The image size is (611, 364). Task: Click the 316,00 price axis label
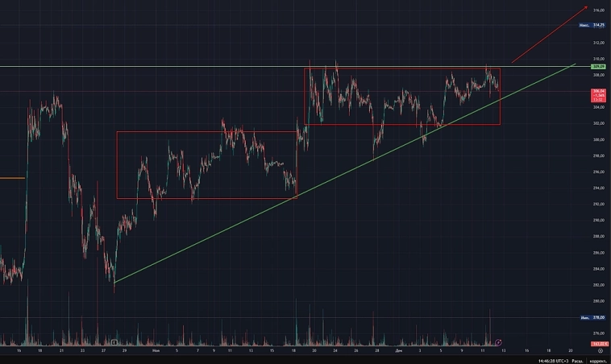(599, 10)
